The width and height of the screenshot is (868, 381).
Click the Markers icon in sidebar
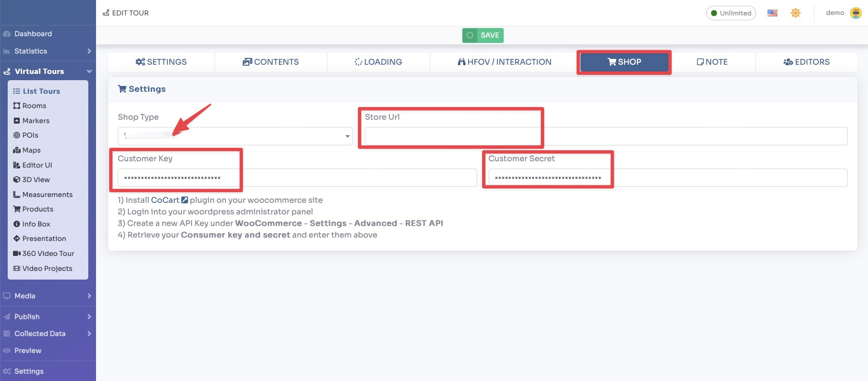(x=17, y=121)
